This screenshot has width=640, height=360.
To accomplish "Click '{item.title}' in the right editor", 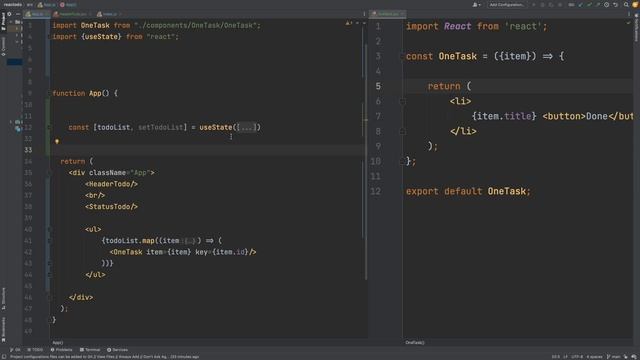I will 504,116.
